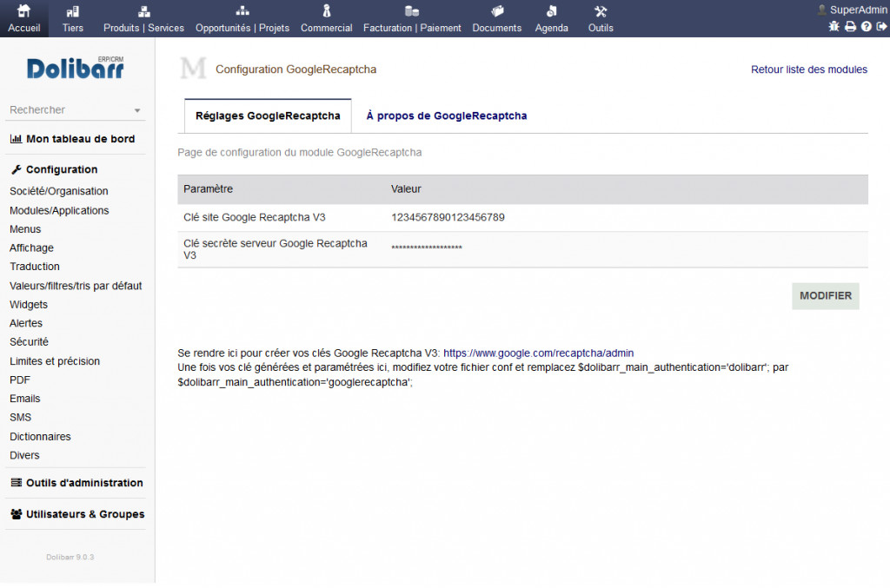The height and width of the screenshot is (588, 890).
Task: Open the Accueil home menu
Action: (x=23, y=18)
